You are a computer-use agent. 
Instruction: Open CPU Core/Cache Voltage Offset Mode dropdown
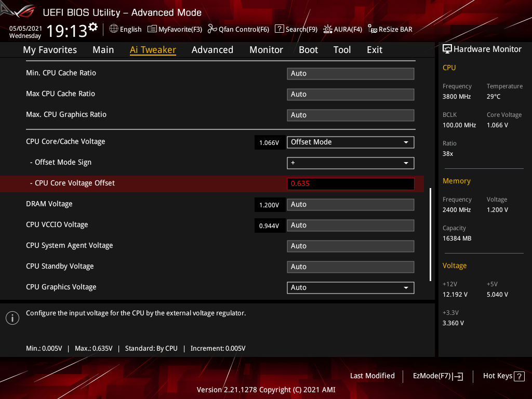(x=351, y=142)
